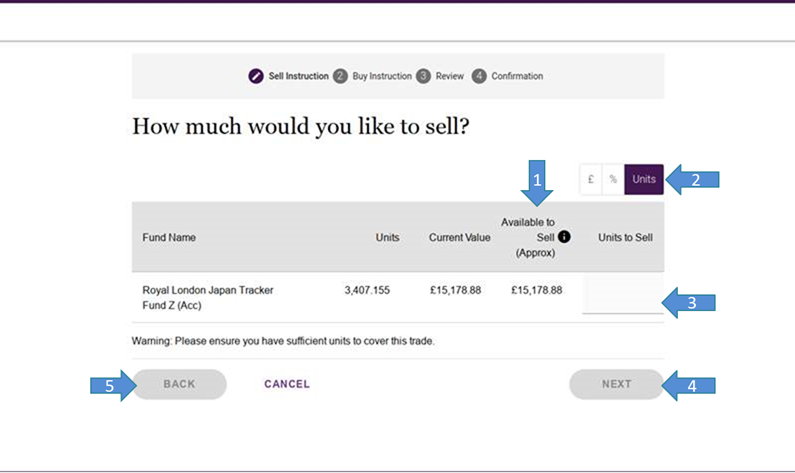Select the Units sell mode
This screenshot has width=795, height=473.
[644, 179]
